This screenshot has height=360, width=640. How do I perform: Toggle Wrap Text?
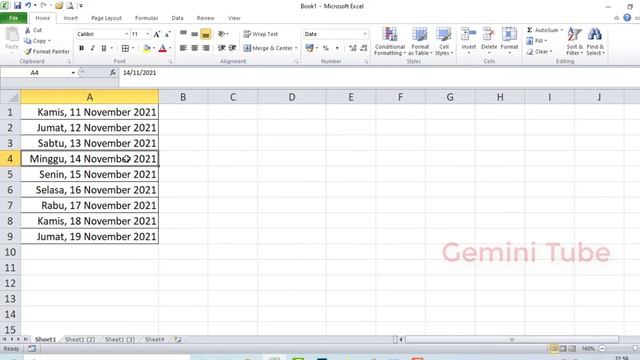tap(260, 34)
